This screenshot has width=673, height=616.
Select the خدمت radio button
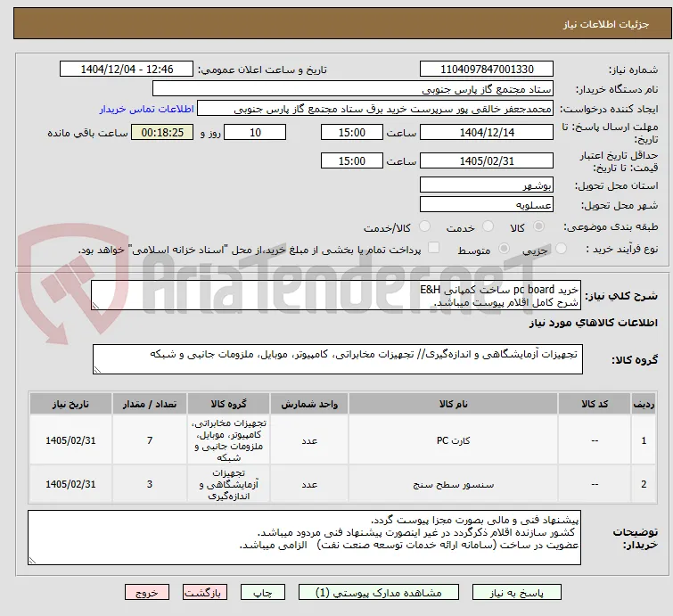coord(488,226)
